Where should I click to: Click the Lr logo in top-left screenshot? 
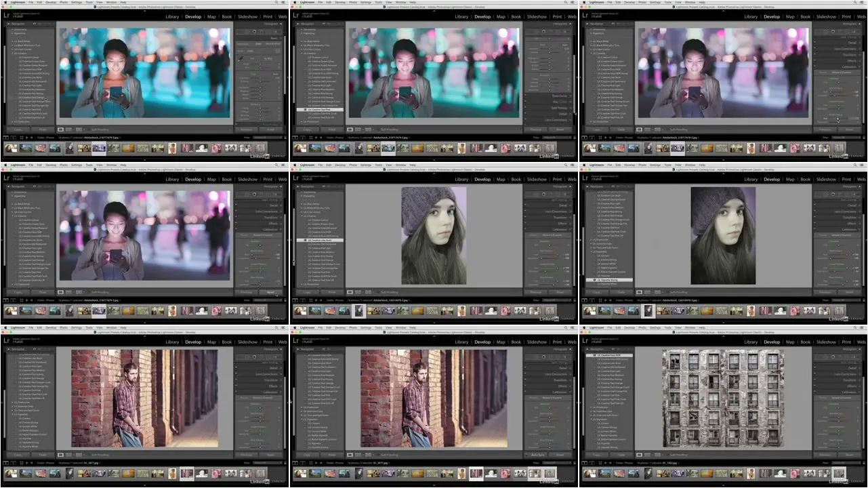tap(6, 16)
